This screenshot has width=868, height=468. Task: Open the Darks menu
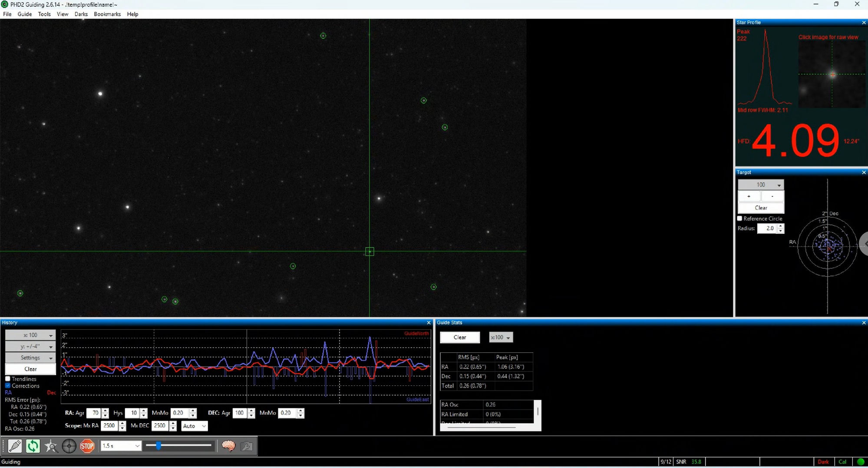[81, 14]
